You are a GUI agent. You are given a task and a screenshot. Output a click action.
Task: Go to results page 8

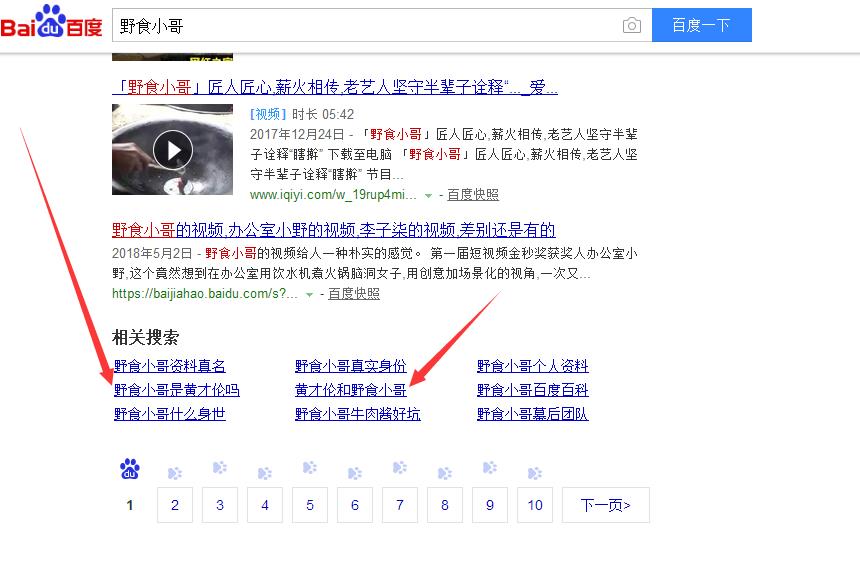445,505
